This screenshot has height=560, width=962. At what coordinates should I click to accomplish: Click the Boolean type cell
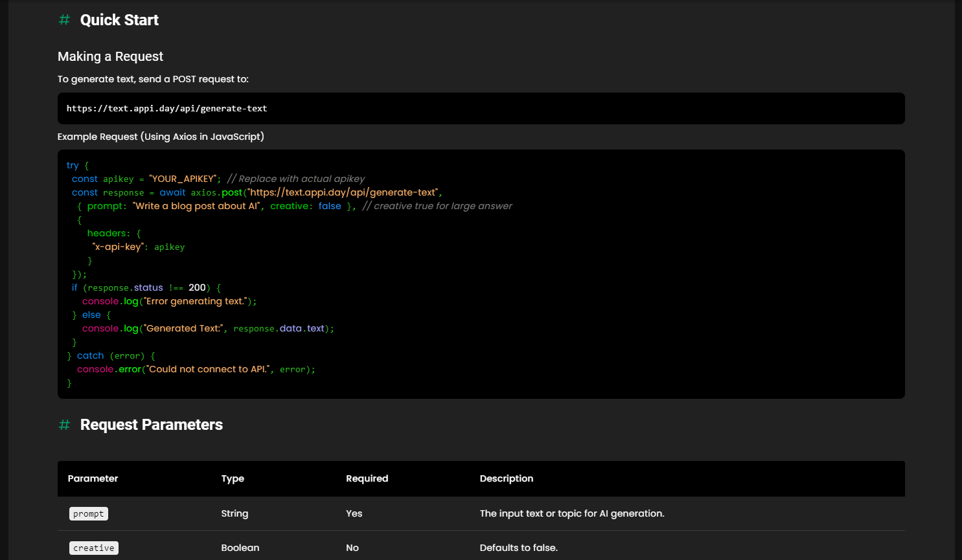(240, 548)
